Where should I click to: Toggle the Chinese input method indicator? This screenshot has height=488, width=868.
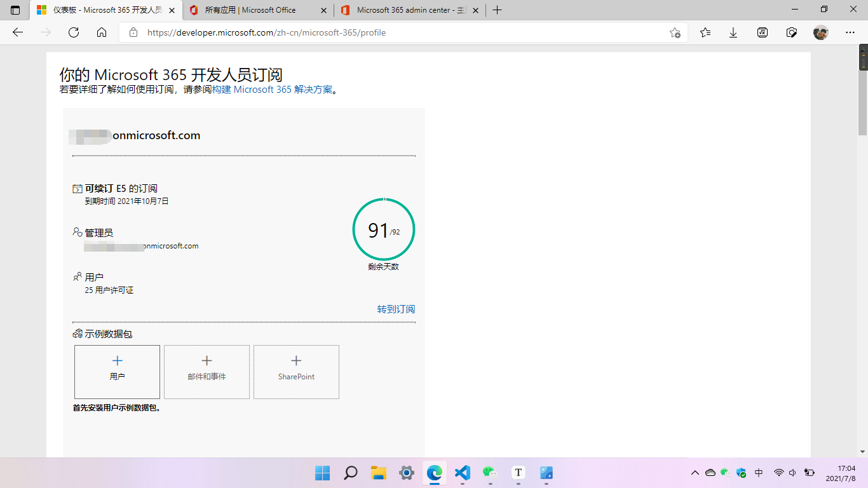[759, 473]
